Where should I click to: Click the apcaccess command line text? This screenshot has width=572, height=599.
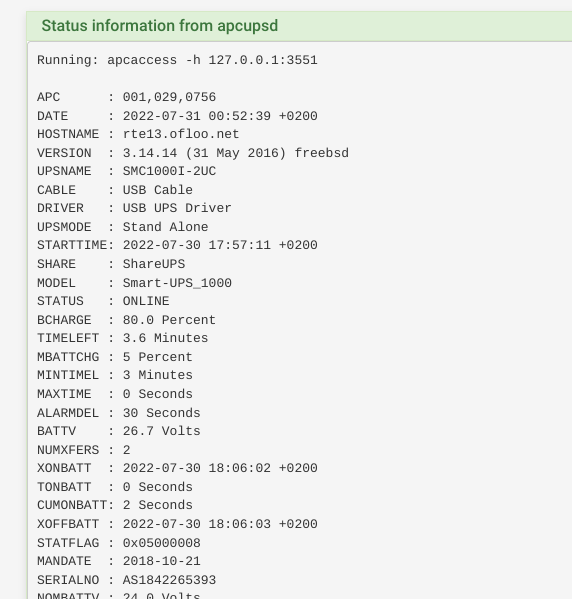[x=177, y=60]
